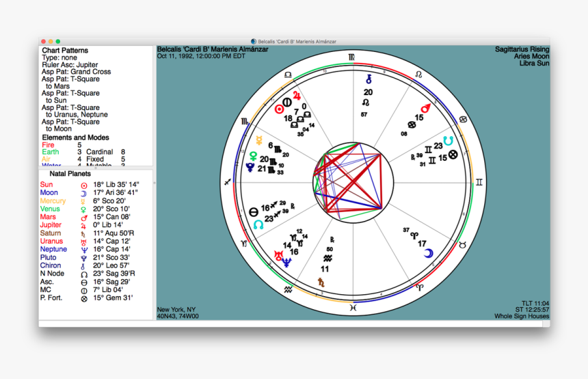Select the Sun row 18° Lib 35' 14"
The height and width of the screenshot is (379, 588).
[90, 185]
